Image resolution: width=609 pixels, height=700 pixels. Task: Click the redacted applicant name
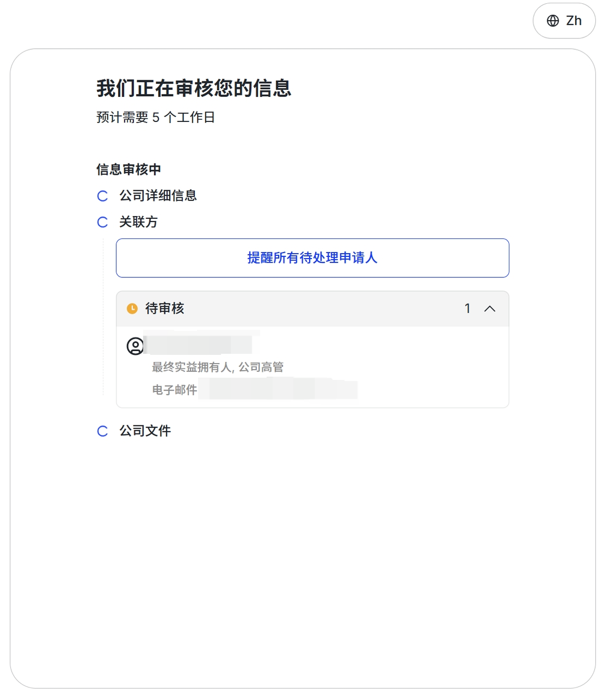[x=198, y=345]
